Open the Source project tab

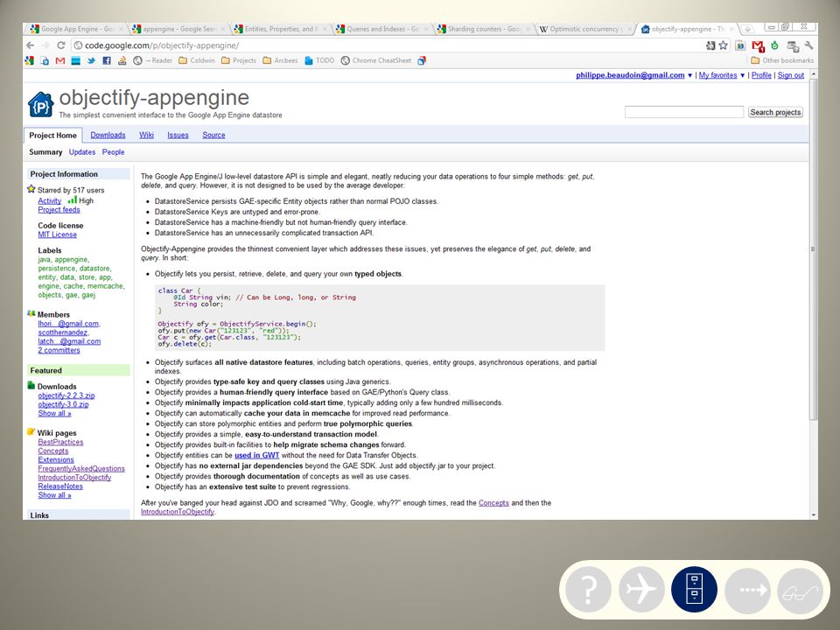(213, 135)
